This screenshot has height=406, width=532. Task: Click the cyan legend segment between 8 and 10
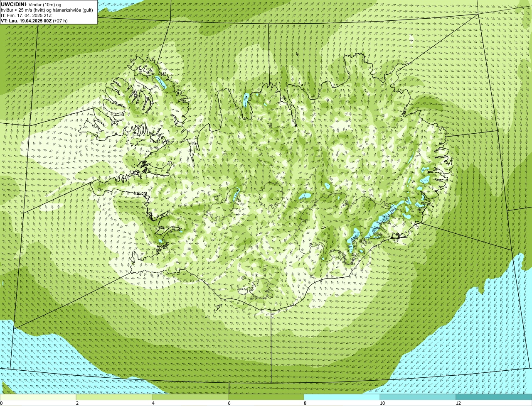point(342,397)
